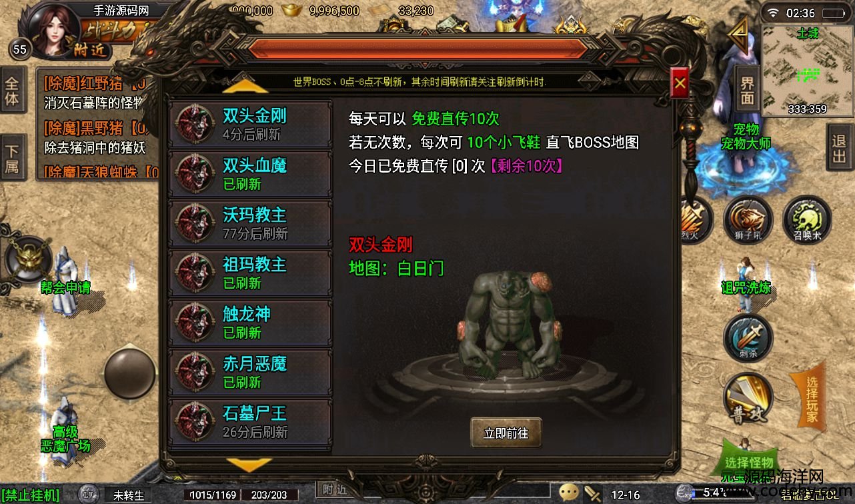Tap the up arrow above the boss list

[245, 86]
